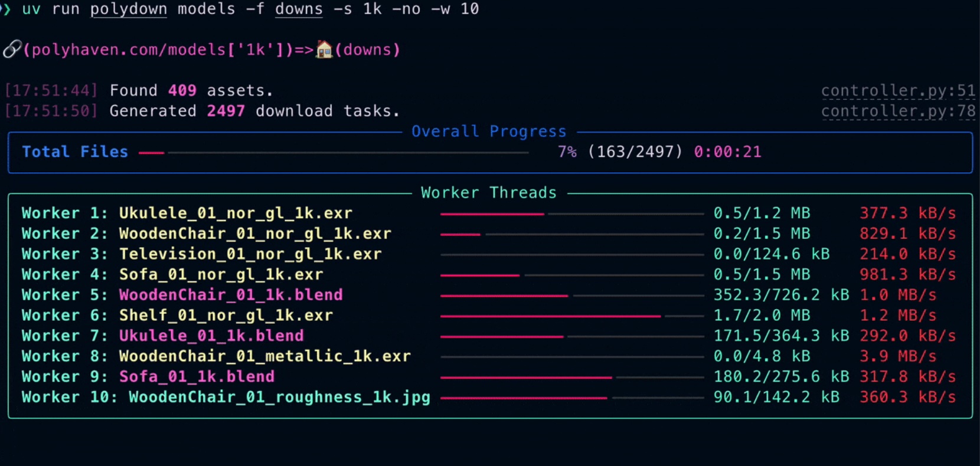The image size is (980, 466).
Task: Click the shell prompt chevron
Action: [x=6, y=9]
